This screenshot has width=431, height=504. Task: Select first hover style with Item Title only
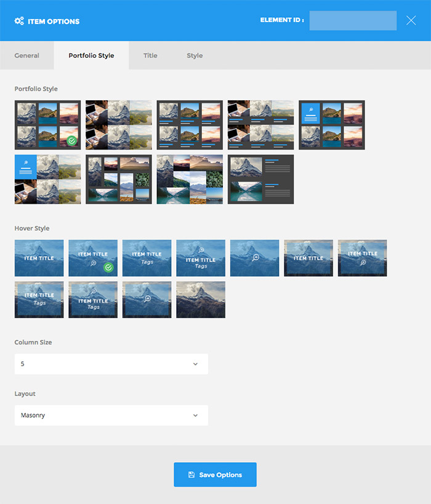tap(39, 258)
